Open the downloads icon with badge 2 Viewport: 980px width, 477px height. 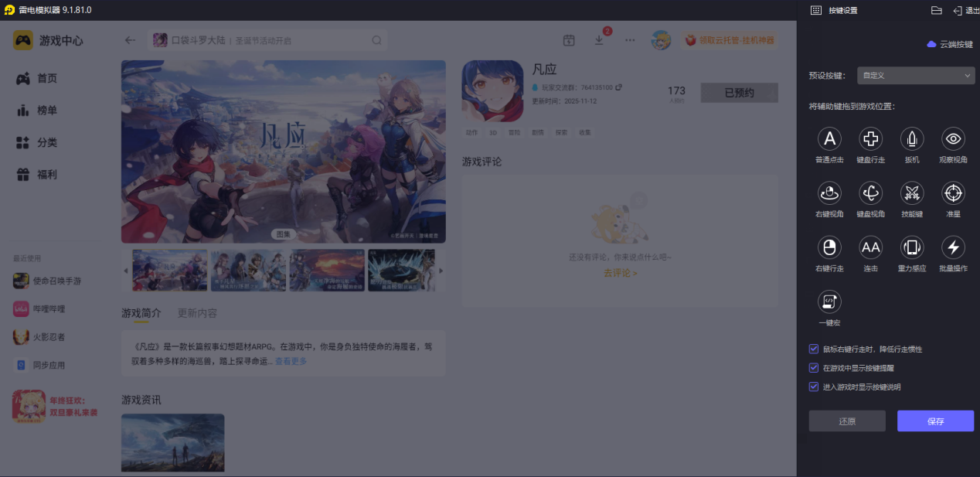pos(599,40)
